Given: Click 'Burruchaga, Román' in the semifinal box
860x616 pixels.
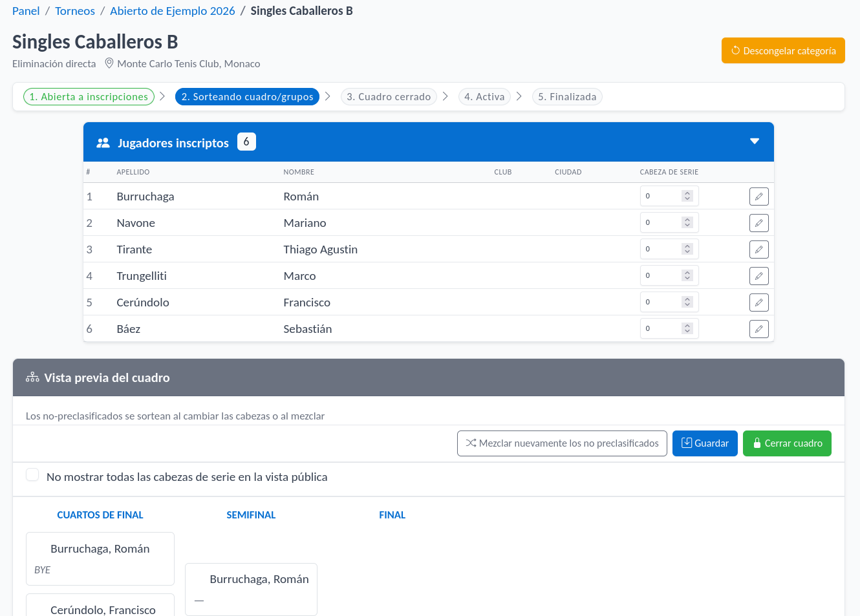Looking at the screenshot, I should 259,579.
